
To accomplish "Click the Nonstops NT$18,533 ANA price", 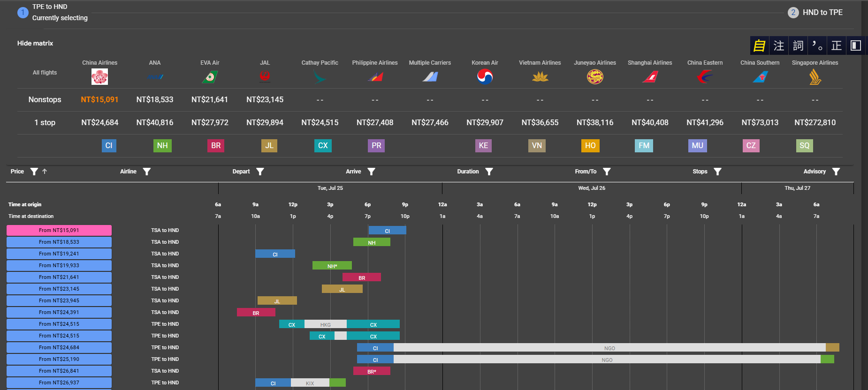I will pyautogui.click(x=155, y=99).
